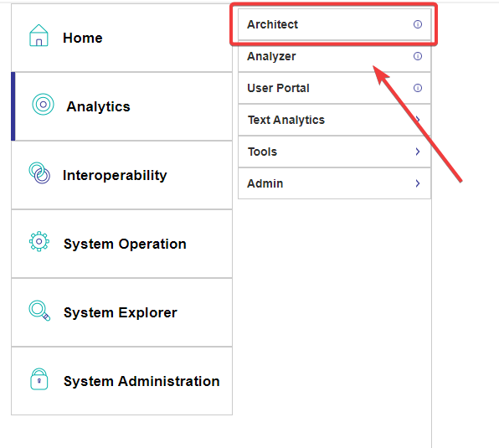Open the Architect menu entry

[x=334, y=24]
